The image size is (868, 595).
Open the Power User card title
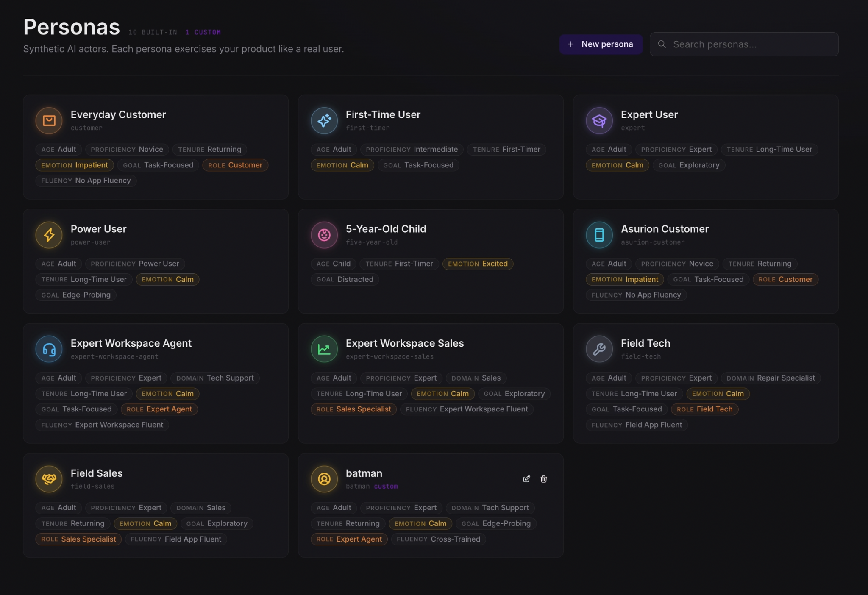[x=98, y=229]
